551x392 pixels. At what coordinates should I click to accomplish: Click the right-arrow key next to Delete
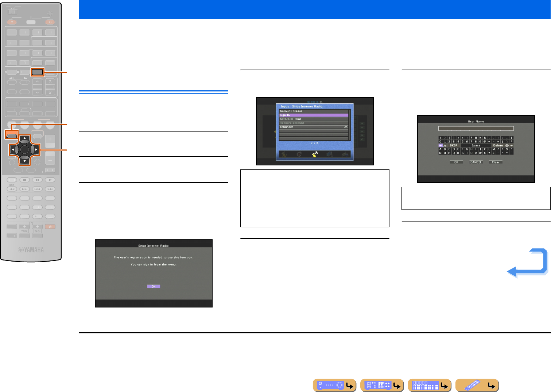pyautogui.click(x=512, y=145)
